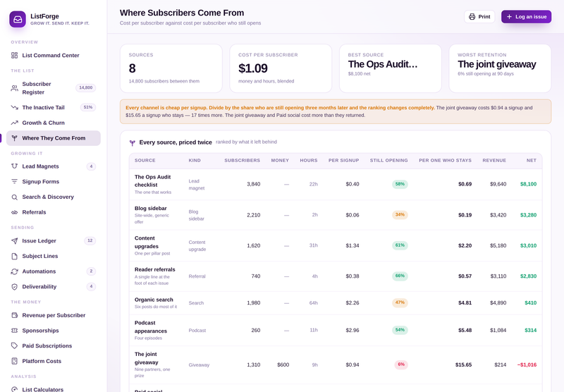Click the Inactive Tail downtrend icon
Viewport: 564px width, 392px height.
(x=14, y=107)
